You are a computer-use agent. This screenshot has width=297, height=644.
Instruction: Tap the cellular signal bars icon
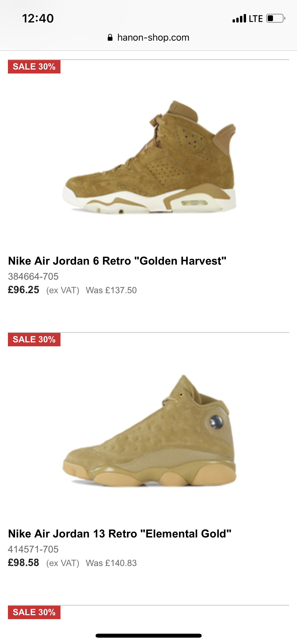(x=239, y=19)
